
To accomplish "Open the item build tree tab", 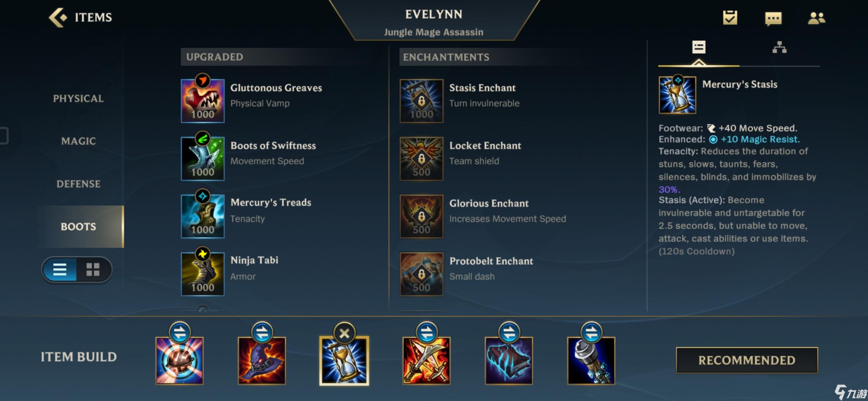I will [779, 48].
